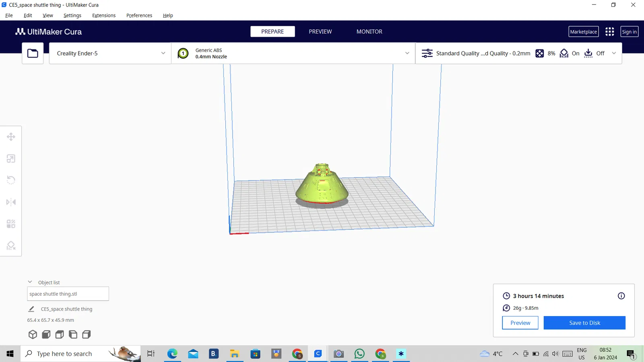Switch to the PREPARE stage
The width and height of the screenshot is (644, 362).
(x=272, y=31)
